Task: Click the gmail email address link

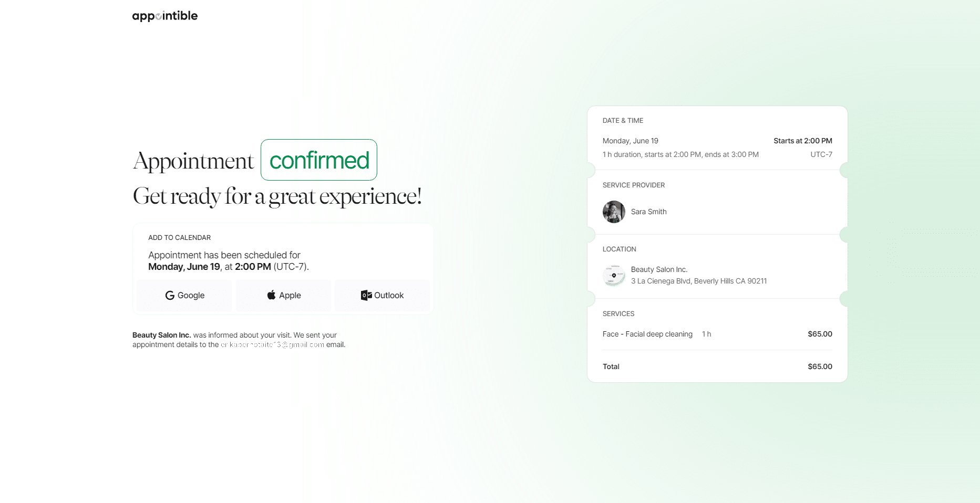Action: (273, 344)
